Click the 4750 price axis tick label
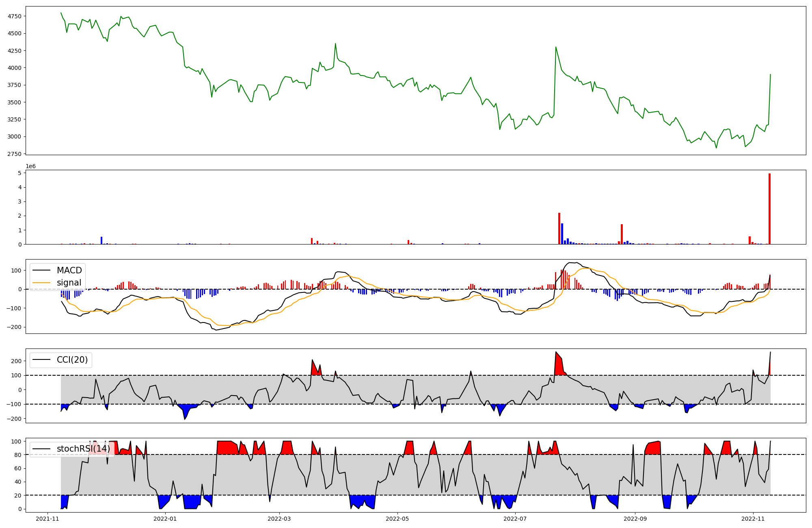This screenshot has width=812, height=528. (x=15, y=16)
